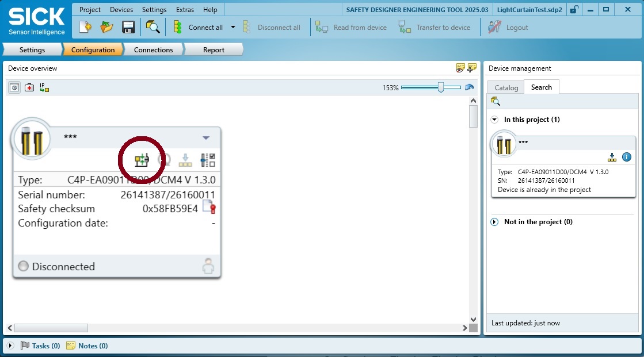Screen dimensions: 644x357
Task: Open the Help menu
Action: point(210,9)
